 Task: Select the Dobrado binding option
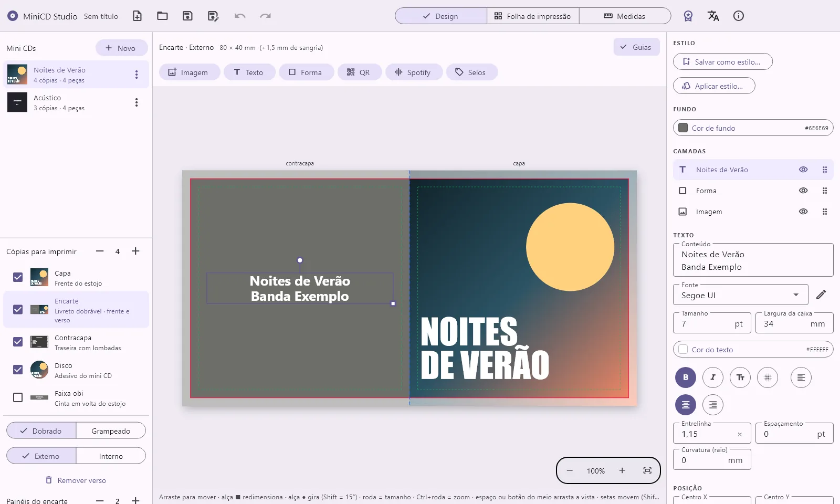pyautogui.click(x=41, y=430)
